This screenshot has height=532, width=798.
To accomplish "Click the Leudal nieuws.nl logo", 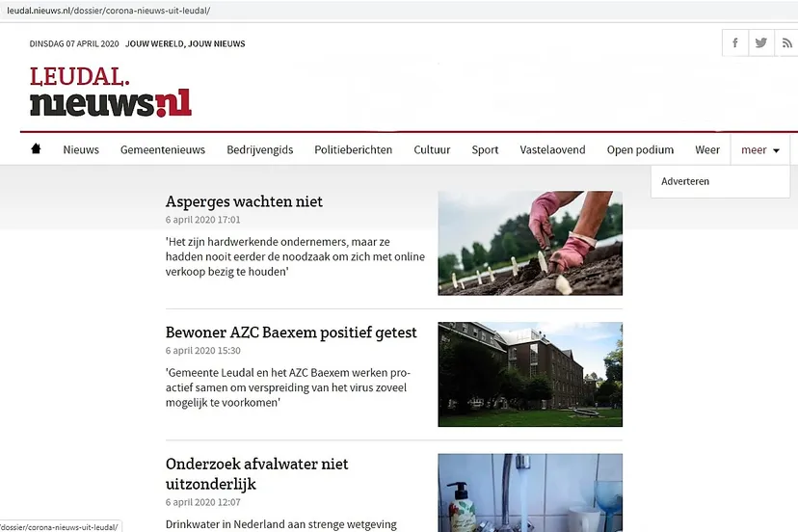I will coord(110,93).
